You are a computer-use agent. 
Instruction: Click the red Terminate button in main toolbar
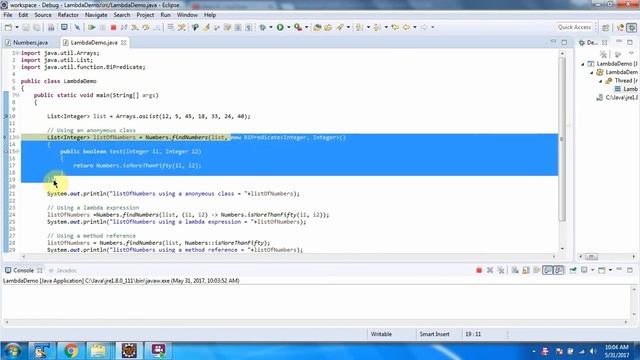113,27
